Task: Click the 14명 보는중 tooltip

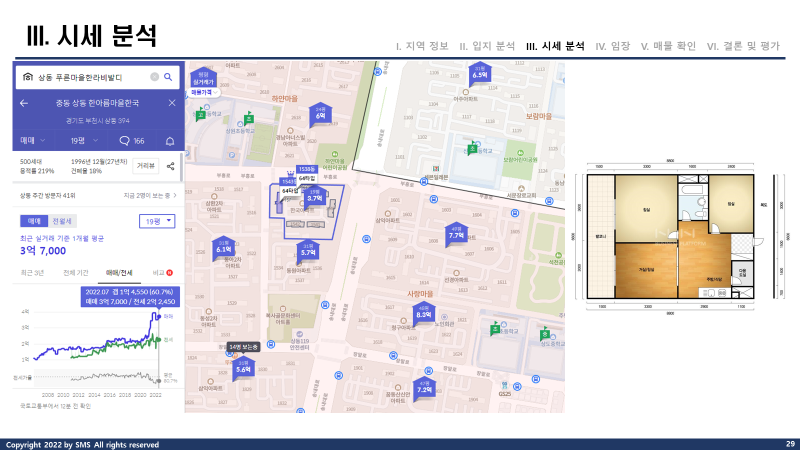Action: [243, 347]
